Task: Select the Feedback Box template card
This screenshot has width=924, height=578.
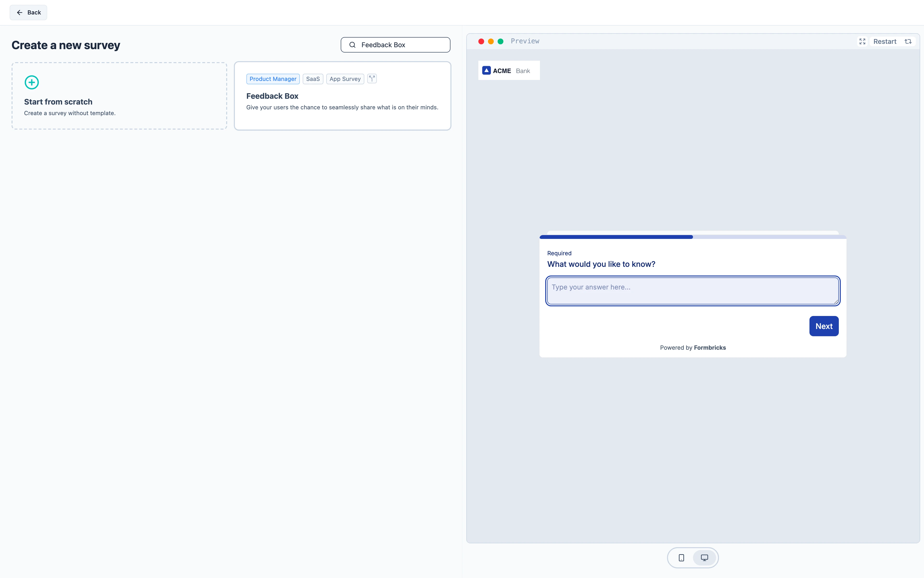Action: [342, 96]
